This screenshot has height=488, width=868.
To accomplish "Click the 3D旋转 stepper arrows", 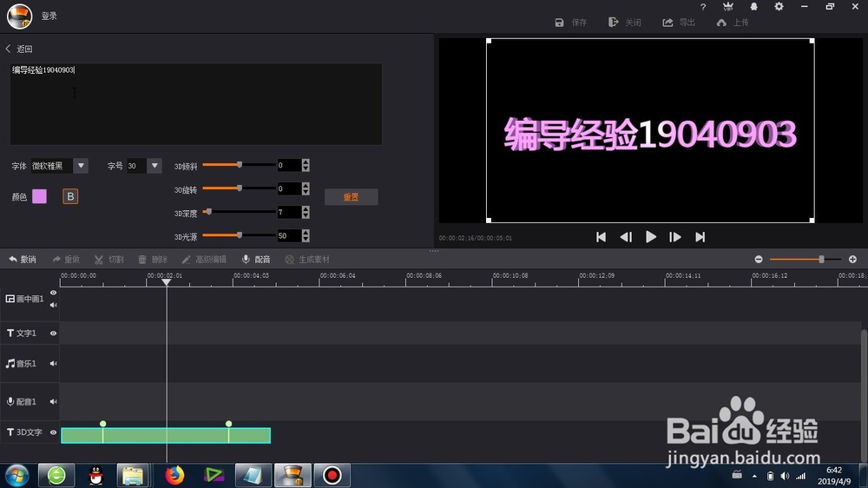I will click(x=306, y=189).
